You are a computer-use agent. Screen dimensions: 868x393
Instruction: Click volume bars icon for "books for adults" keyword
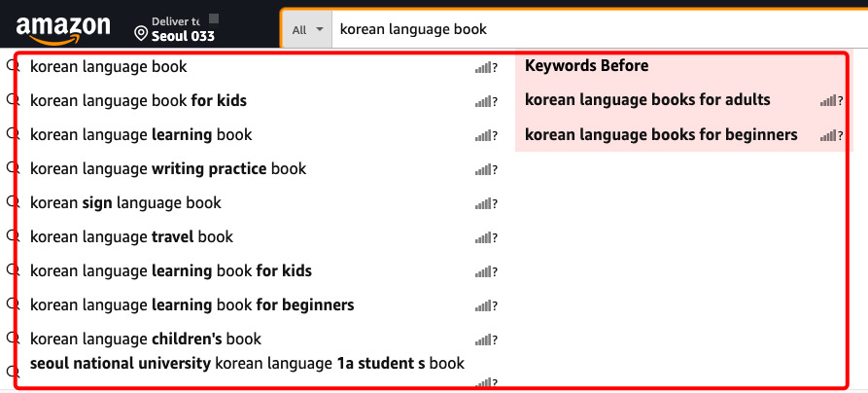(829, 101)
